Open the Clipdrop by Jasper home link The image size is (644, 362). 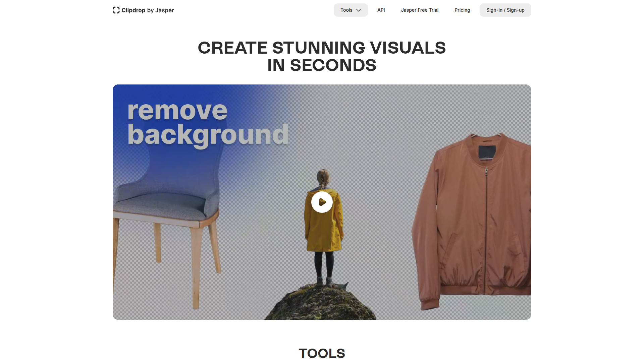point(143,10)
